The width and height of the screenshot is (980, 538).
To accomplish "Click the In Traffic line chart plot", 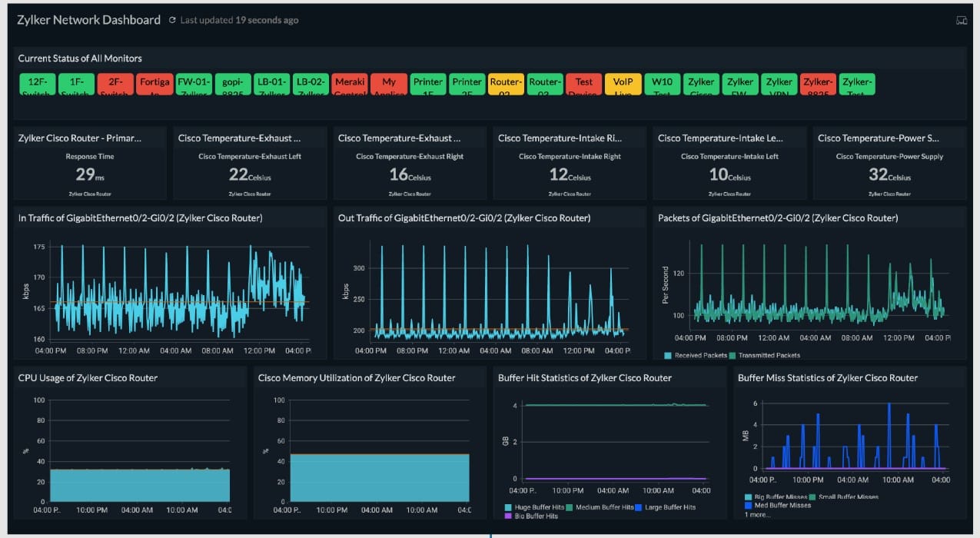I will pyautogui.click(x=178, y=292).
